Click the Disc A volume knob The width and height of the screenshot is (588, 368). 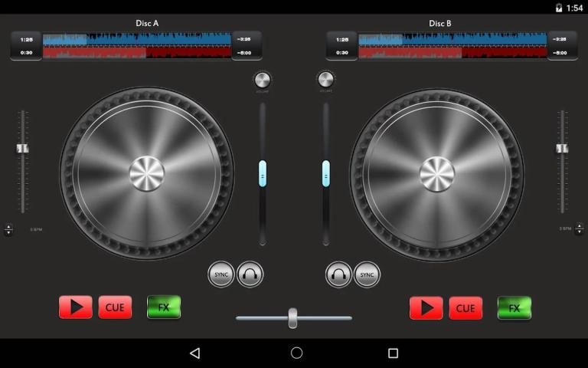262,80
